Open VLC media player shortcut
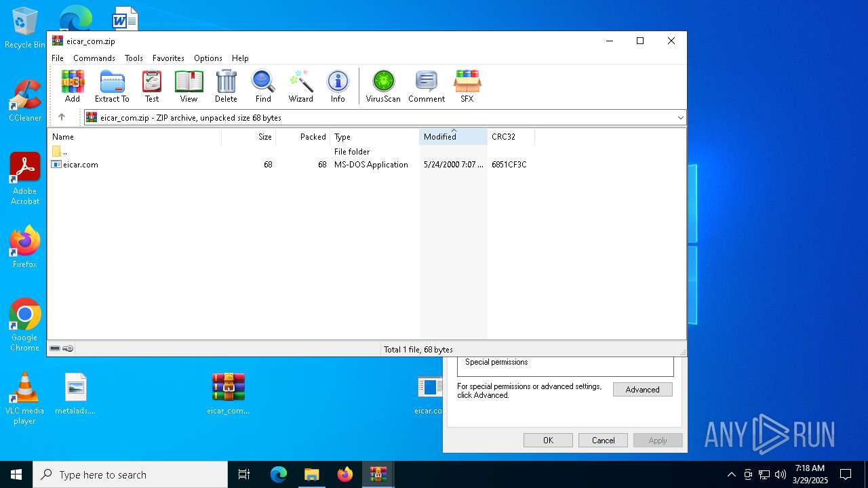The height and width of the screenshot is (488, 868). [24, 399]
